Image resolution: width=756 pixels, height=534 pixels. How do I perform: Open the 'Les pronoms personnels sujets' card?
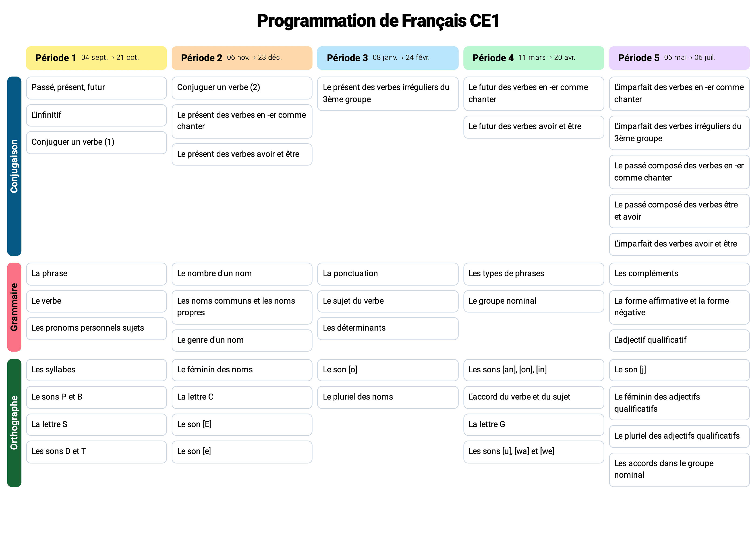96,328
